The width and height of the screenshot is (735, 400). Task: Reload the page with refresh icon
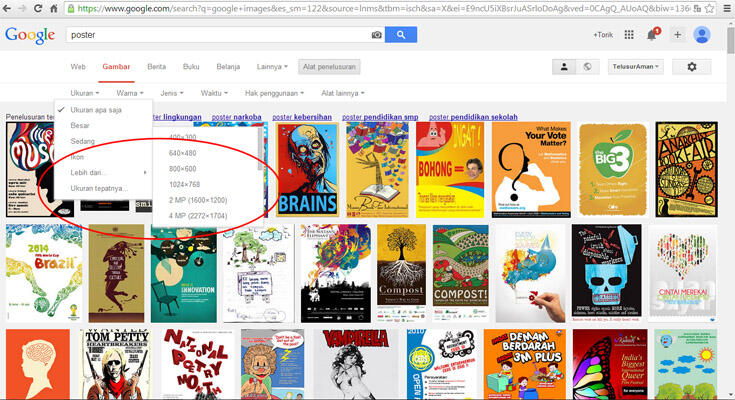38,8
